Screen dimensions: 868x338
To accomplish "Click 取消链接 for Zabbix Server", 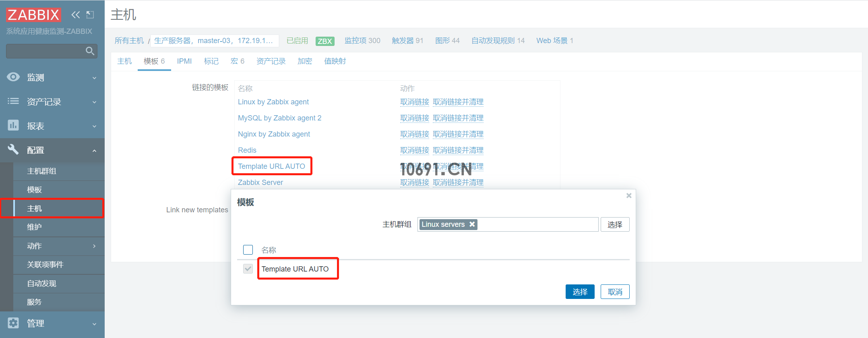I will coord(415,182).
